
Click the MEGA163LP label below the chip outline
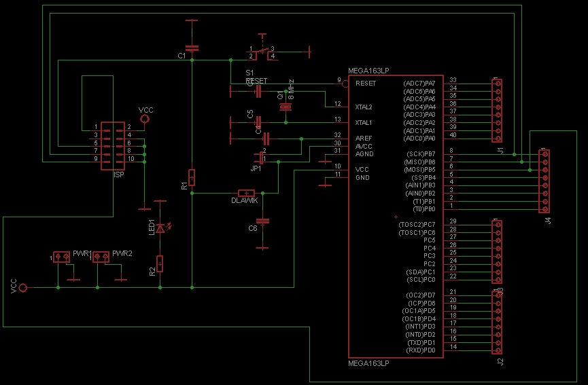pyautogui.click(x=368, y=363)
